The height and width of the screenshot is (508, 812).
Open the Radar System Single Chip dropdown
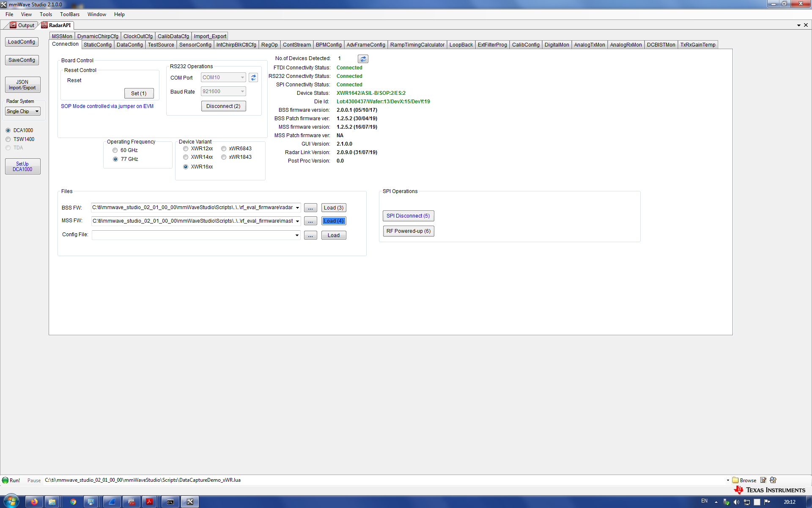pos(36,111)
